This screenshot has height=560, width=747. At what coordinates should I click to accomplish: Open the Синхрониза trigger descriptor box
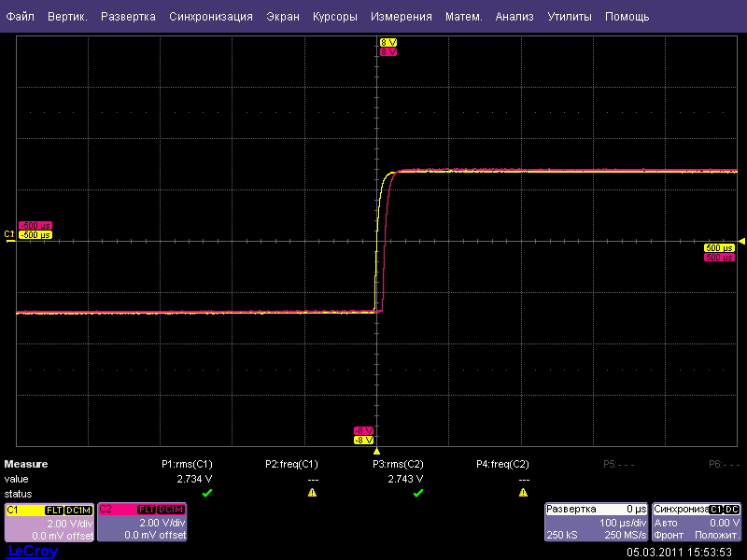(697, 523)
